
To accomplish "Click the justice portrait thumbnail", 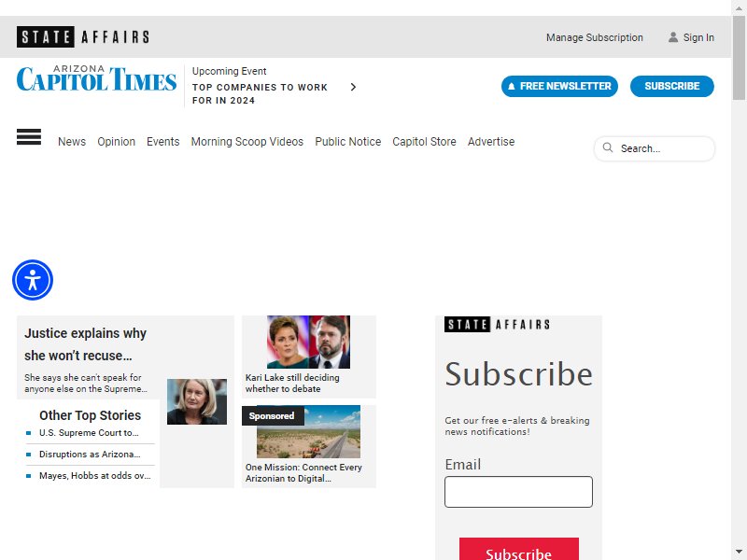I will [x=197, y=401].
